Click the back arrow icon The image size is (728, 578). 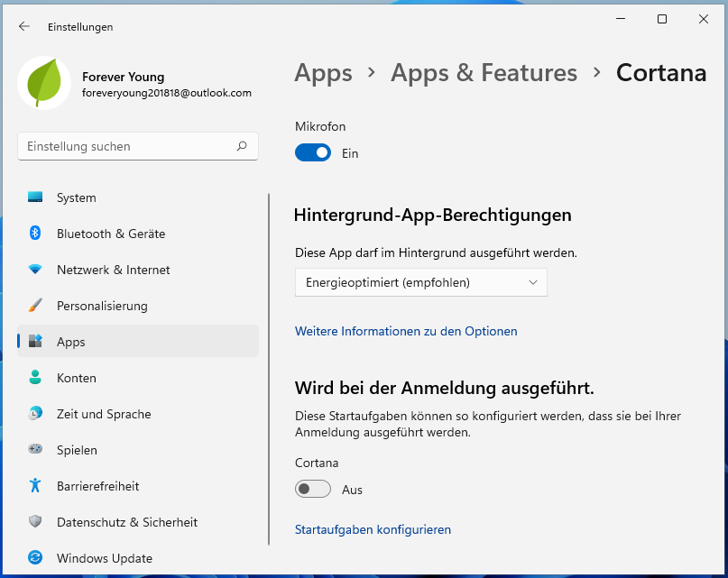click(x=24, y=26)
